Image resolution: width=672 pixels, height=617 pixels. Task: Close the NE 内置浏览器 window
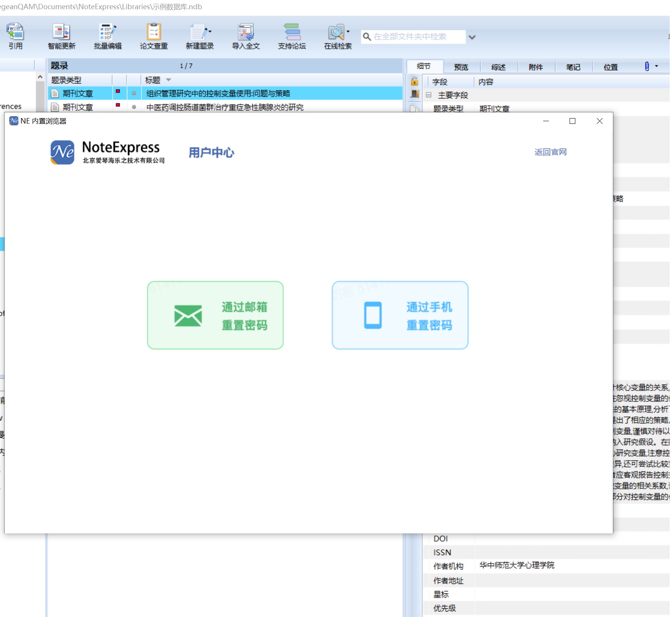point(600,121)
